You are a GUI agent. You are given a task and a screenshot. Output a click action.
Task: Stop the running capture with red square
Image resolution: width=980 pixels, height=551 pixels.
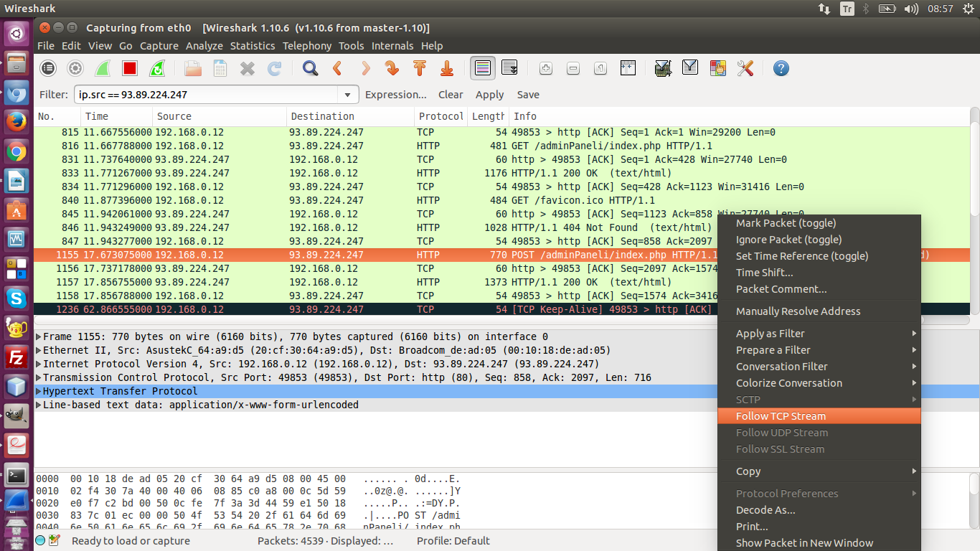130,69
